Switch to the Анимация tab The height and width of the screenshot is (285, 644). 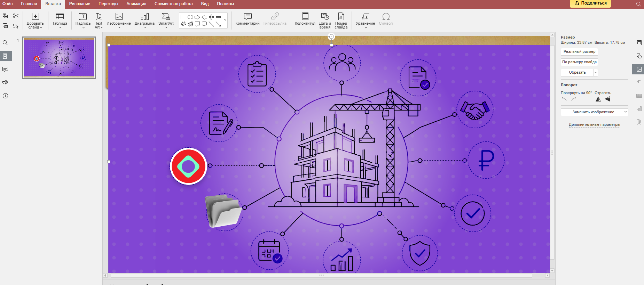pyautogui.click(x=136, y=4)
